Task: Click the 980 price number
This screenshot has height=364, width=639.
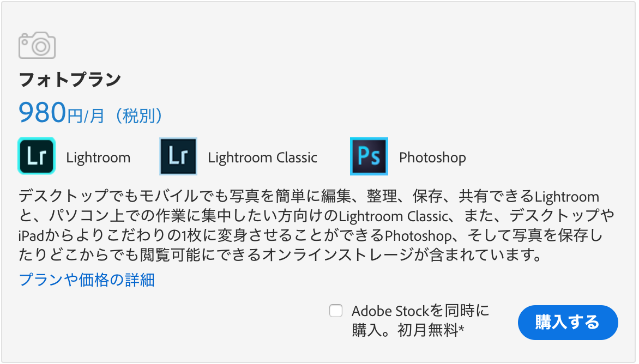Action: [x=43, y=112]
